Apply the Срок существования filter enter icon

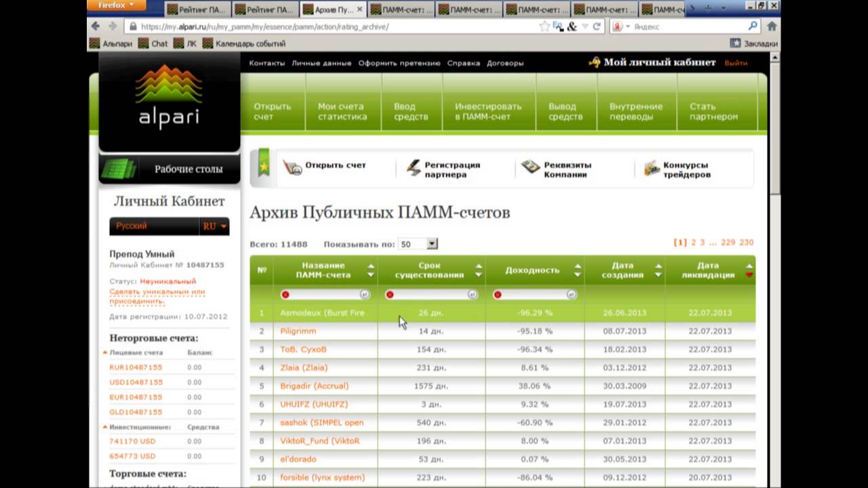tap(473, 295)
